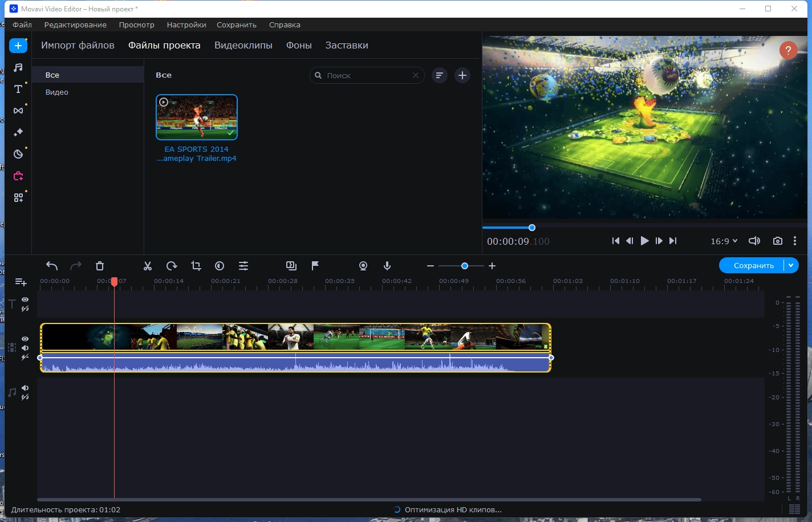Open the Редактирование menu
Image resolution: width=812 pixels, height=522 pixels.
click(x=75, y=25)
